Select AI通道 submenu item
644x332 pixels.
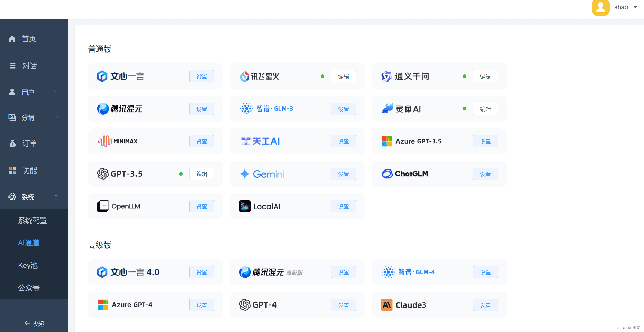coord(29,243)
